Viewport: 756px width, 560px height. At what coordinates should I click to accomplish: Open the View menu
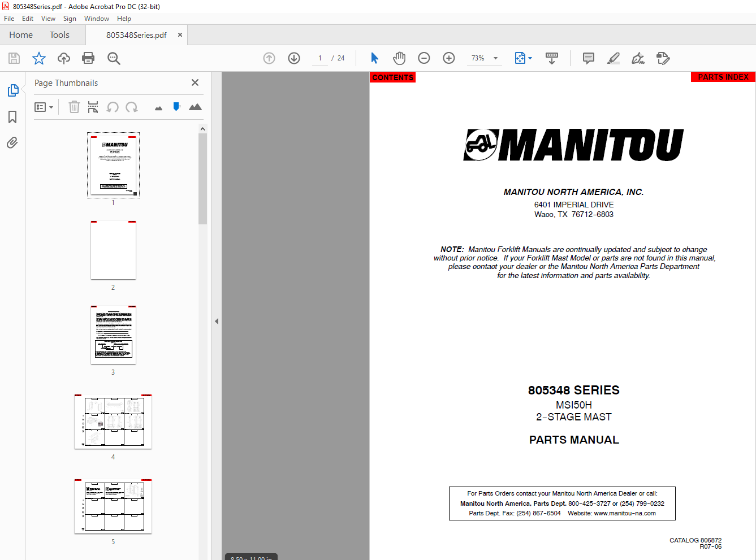(x=49, y=19)
